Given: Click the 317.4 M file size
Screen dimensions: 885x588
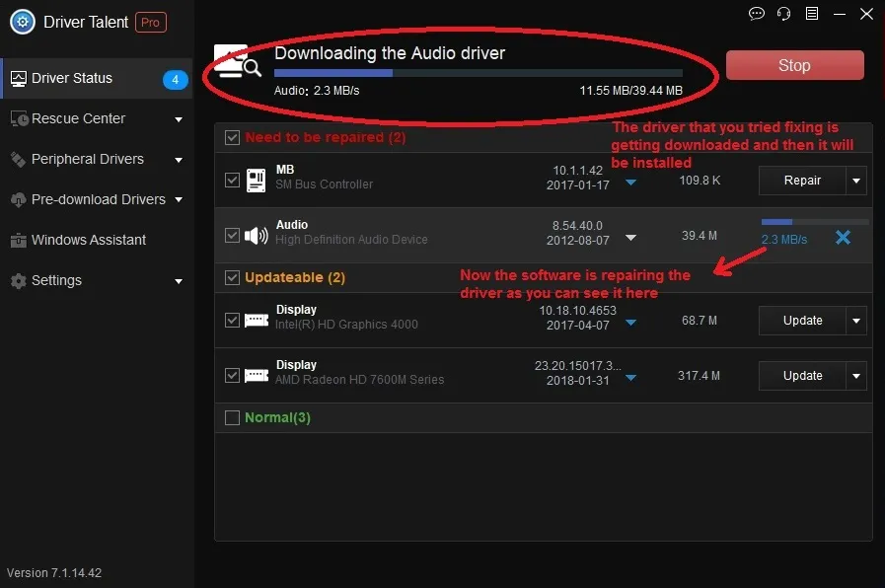Looking at the screenshot, I should point(699,376).
